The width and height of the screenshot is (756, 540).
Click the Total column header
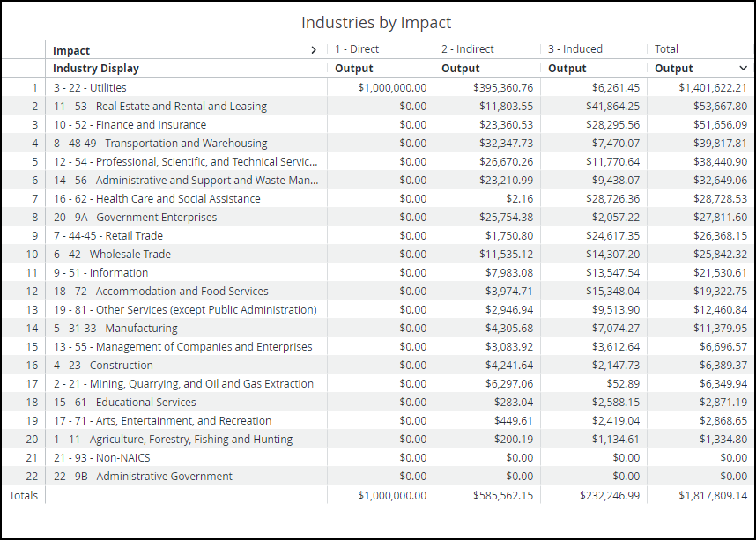click(666, 49)
